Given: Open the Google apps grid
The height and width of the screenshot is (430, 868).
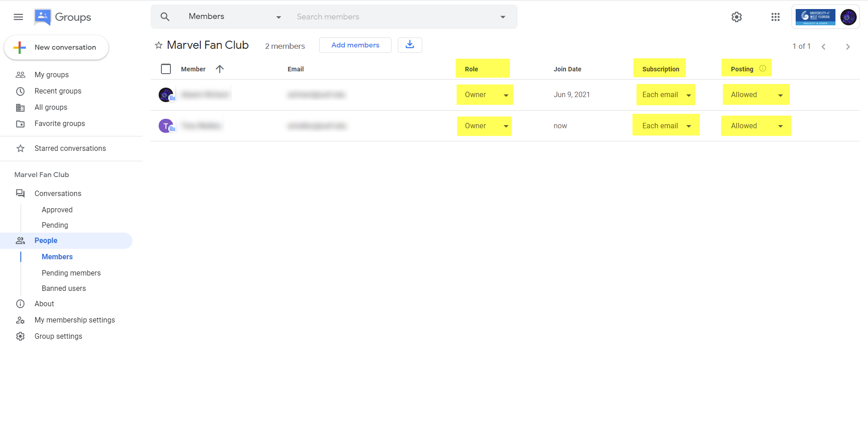Looking at the screenshot, I should tap(775, 17).
